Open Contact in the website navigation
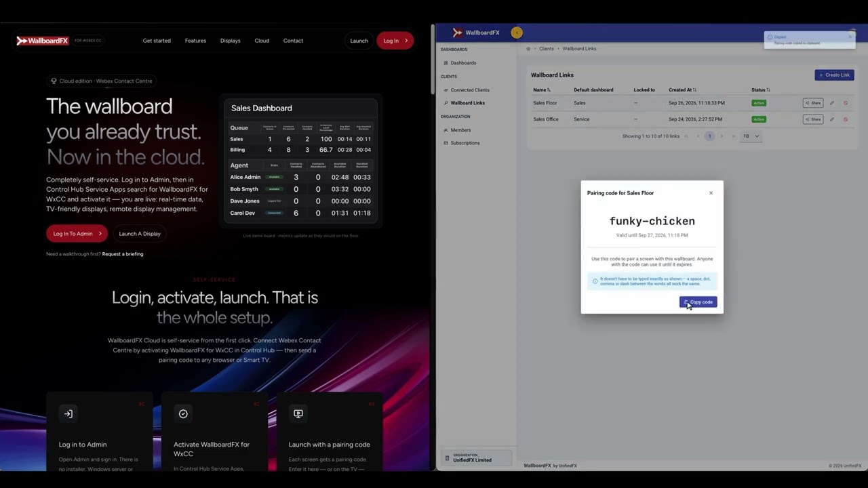Image resolution: width=868 pixels, height=488 pixels. (x=293, y=41)
